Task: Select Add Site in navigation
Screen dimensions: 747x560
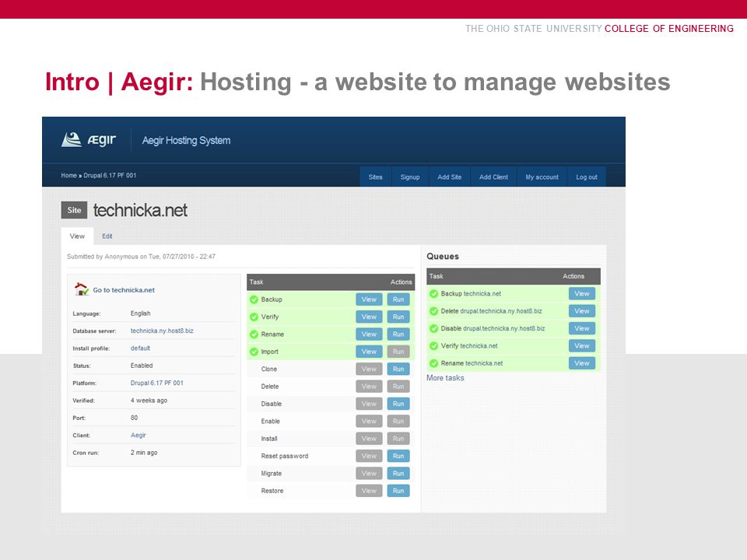Action: click(x=449, y=177)
